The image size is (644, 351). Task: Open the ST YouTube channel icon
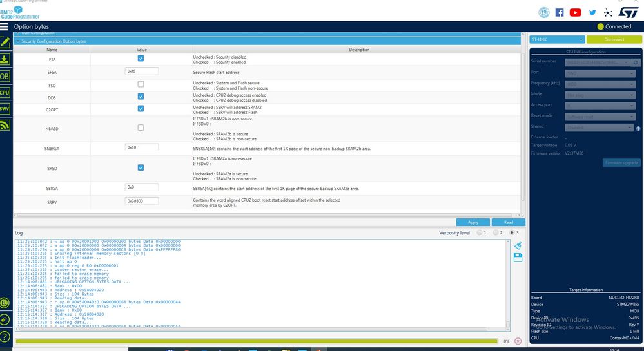[576, 12]
